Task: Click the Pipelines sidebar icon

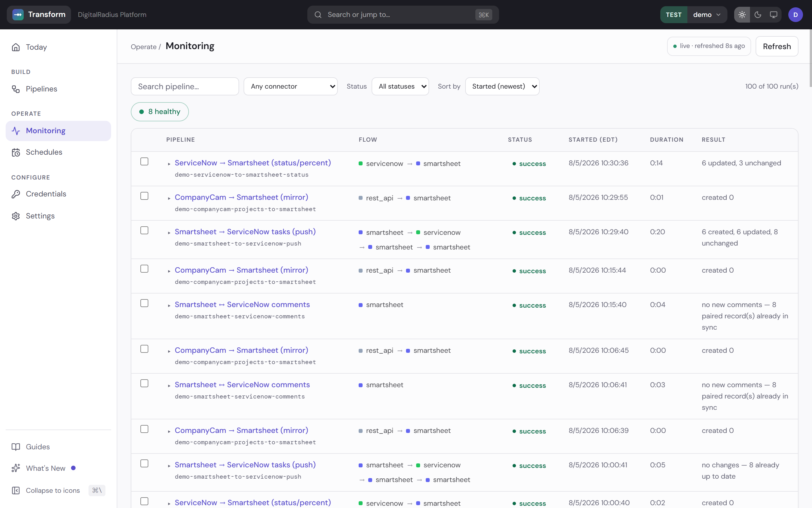Action: coord(16,89)
